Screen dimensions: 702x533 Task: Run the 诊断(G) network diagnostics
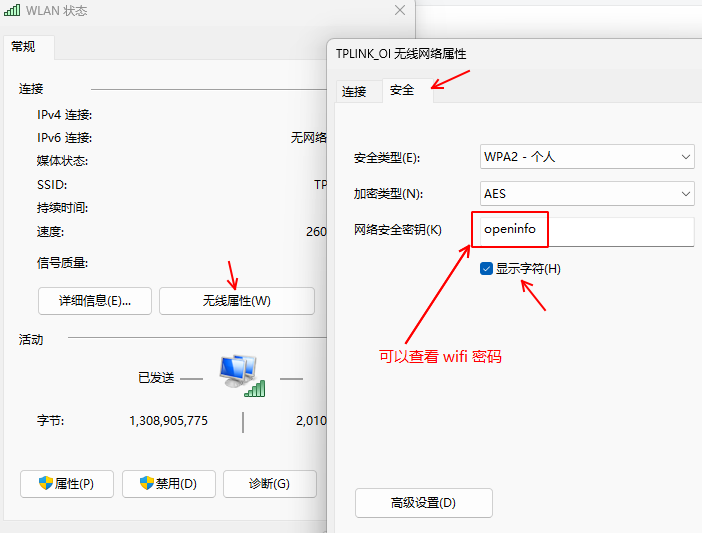tap(269, 484)
